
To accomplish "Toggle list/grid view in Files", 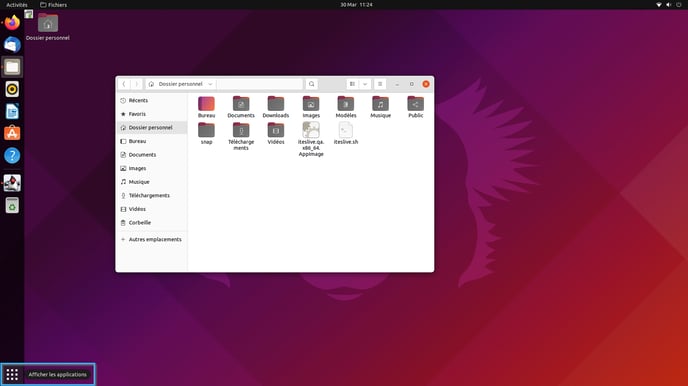I will [352, 84].
